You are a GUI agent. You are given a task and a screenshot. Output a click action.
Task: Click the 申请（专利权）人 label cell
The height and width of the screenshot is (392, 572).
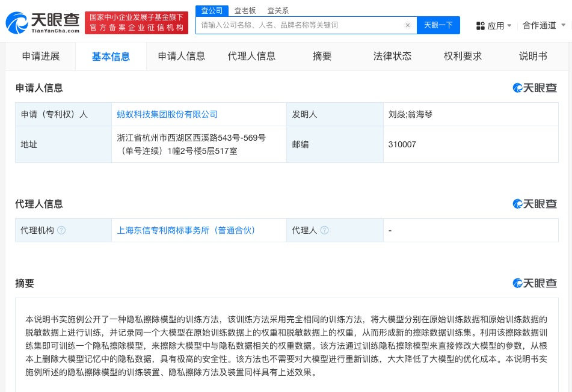[64, 114]
